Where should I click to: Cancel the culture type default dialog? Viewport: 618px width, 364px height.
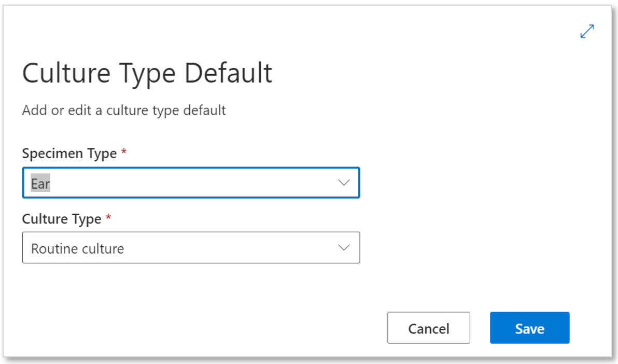tap(428, 328)
